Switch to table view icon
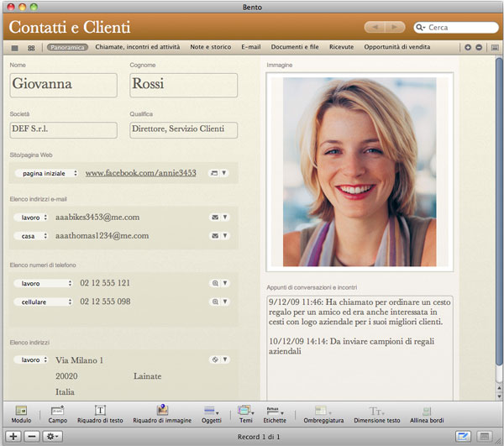The height and width of the screenshot is (446, 504). pos(15,48)
